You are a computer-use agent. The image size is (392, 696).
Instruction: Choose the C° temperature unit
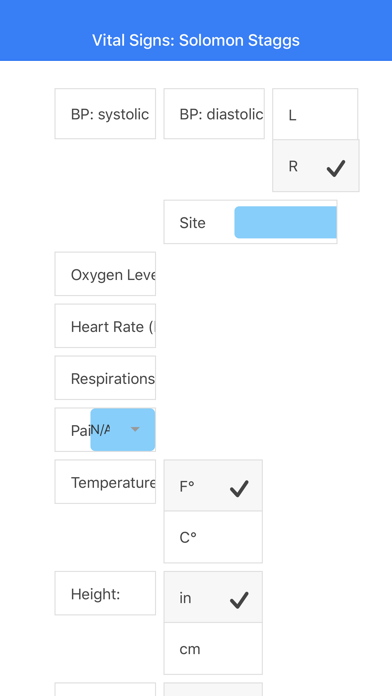click(213, 537)
